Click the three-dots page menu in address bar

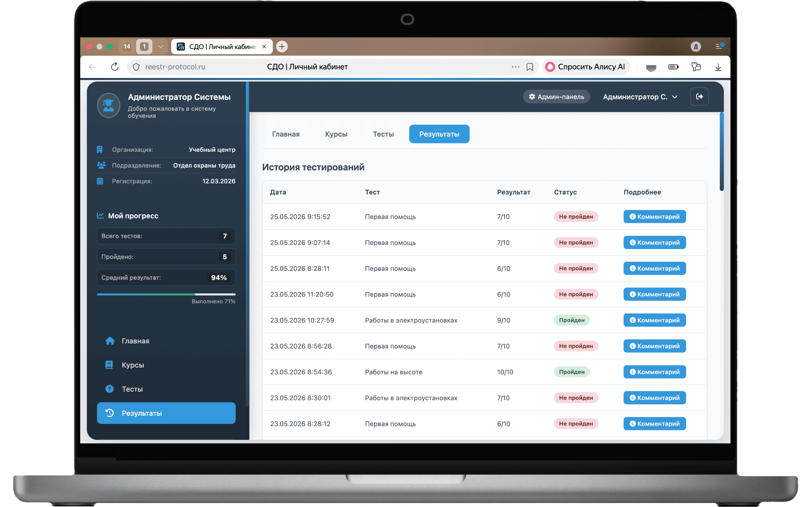(515, 67)
